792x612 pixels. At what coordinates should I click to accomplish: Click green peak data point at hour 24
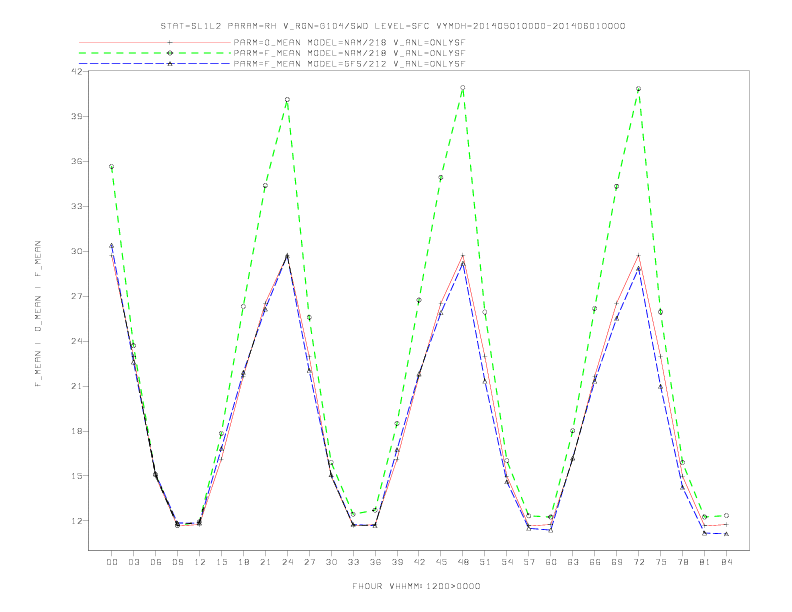pos(287,99)
